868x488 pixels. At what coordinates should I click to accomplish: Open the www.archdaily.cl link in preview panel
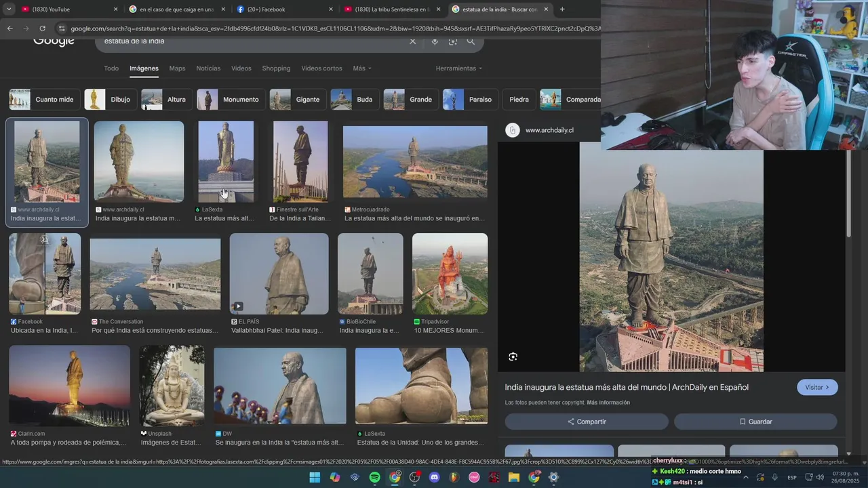click(549, 130)
